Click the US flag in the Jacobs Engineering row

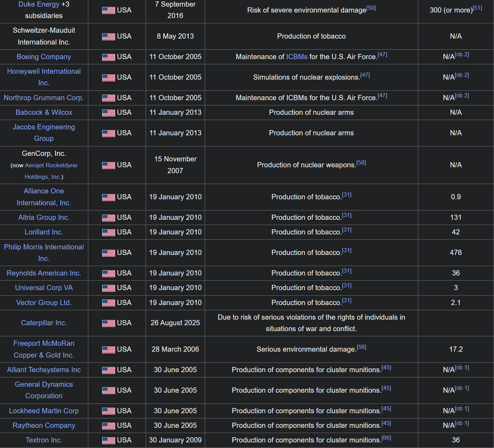(108, 133)
